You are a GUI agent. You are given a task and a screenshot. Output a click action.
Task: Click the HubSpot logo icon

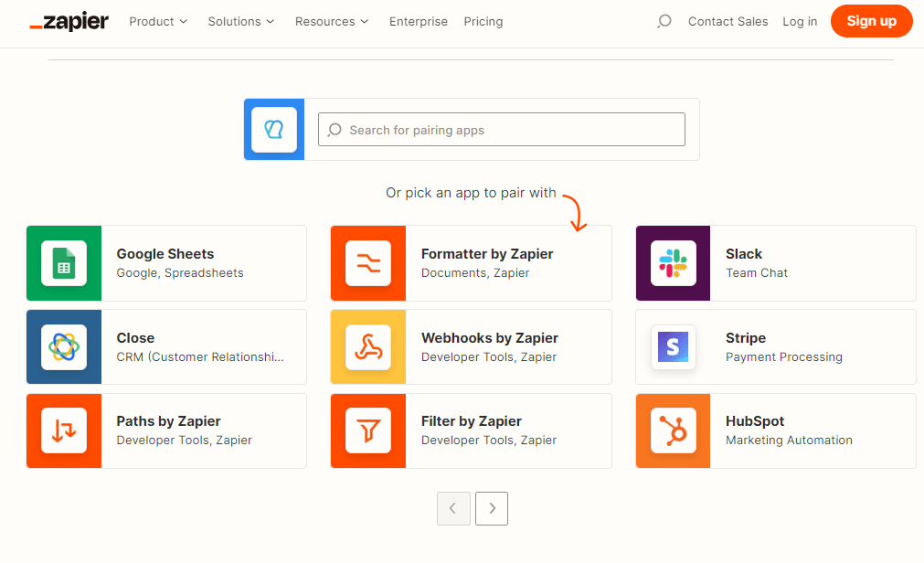coord(673,430)
